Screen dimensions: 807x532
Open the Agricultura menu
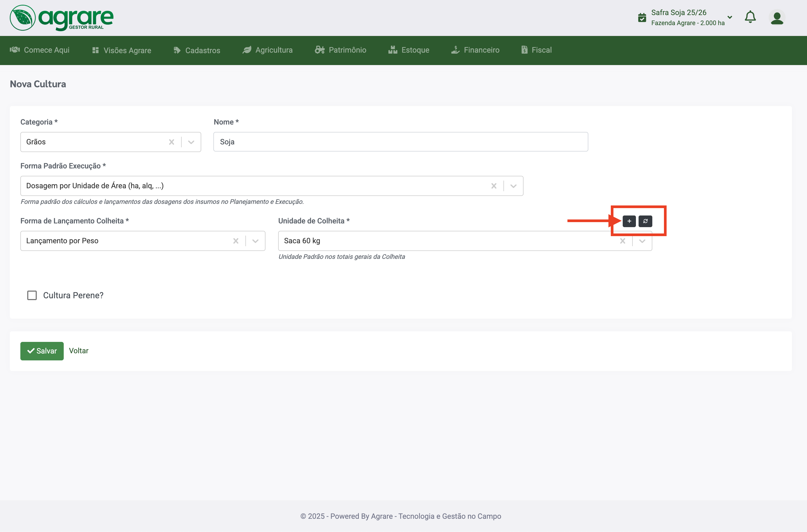267,50
